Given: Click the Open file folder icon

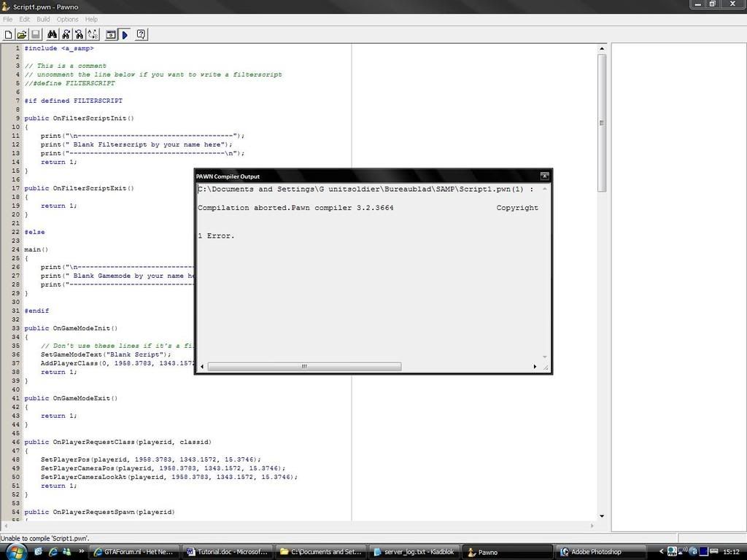Looking at the screenshot, I should coord(21,34).
